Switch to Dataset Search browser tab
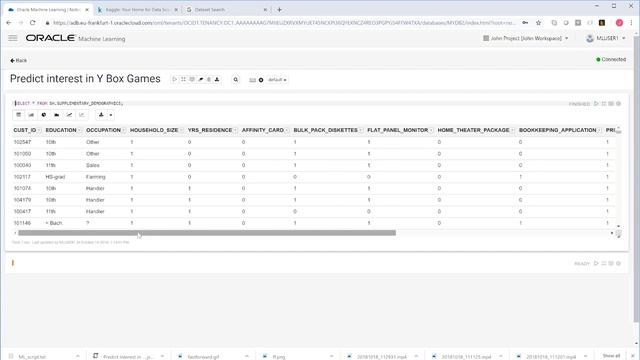The height and width of the screenshot is (360, 640). coord(226,9)
